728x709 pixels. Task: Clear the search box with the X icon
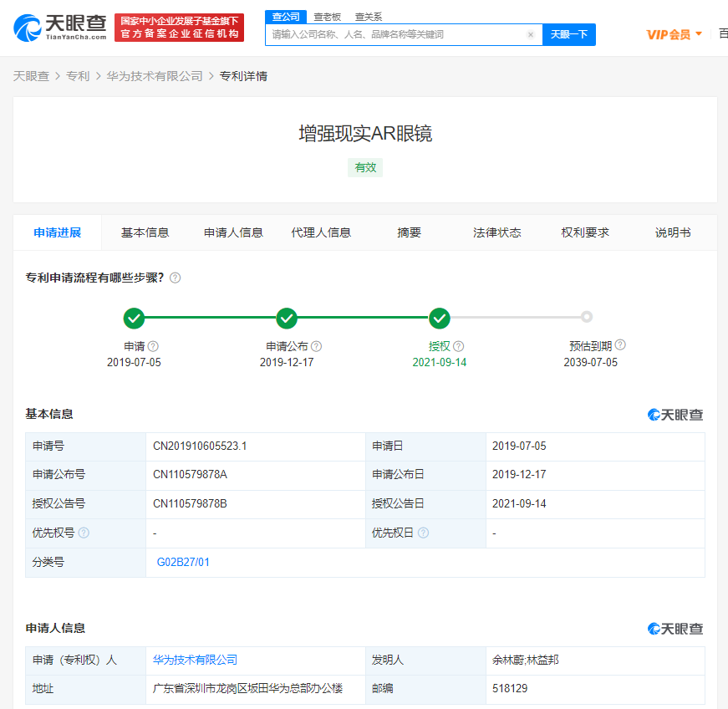tap(531, 35)
